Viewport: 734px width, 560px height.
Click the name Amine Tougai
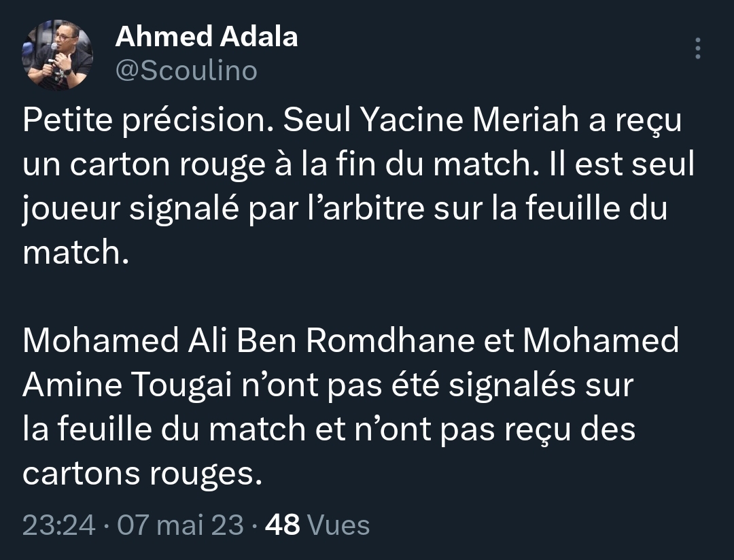pyautogui.click(x=127, y=385)
